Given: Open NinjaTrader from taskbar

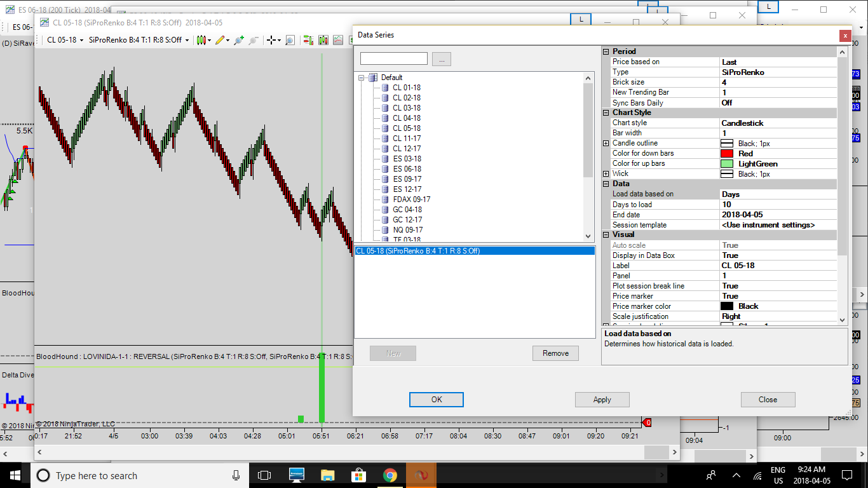Looking at the screenshot, I should pos(421,475).
